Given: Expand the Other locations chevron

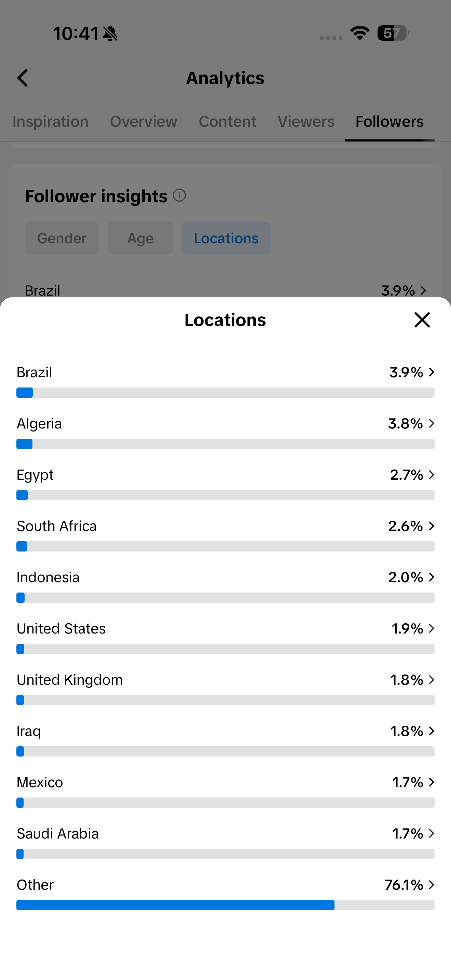Looking at the screenshot, I should click(x=431, y=885).
